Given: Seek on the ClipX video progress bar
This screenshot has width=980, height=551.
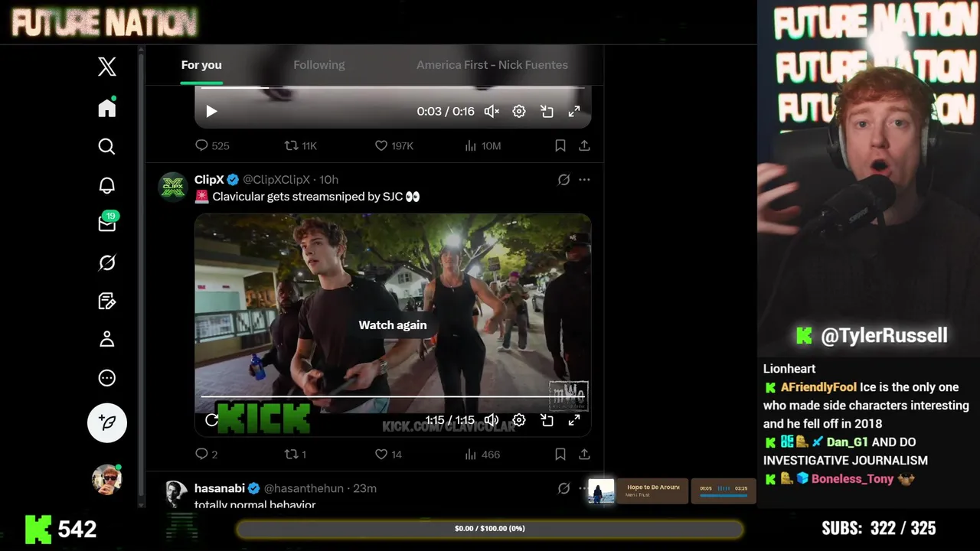Looking at the screenshot, I should click(x=392, y=396).
